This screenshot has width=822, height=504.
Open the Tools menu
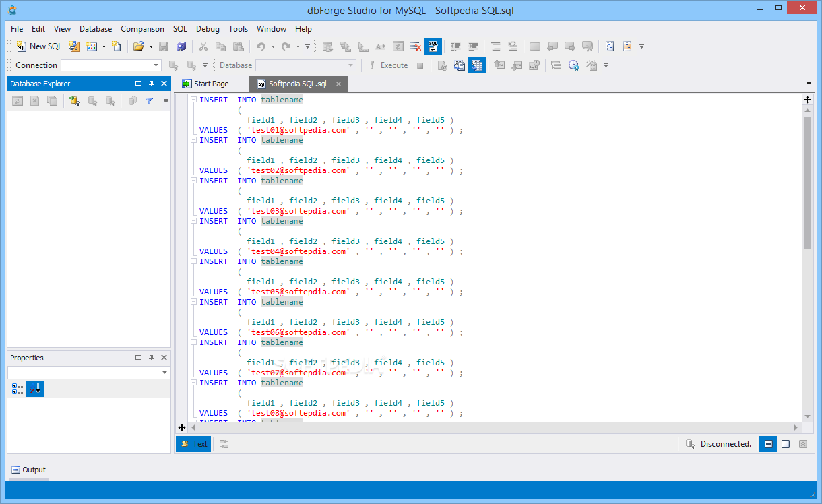pos(238,29)
